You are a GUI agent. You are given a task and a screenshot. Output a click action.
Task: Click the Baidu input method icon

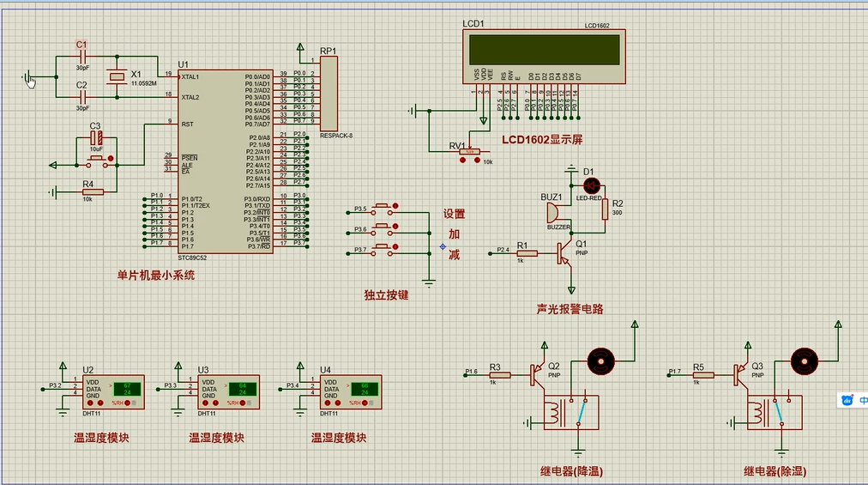(x=847, y=400)
